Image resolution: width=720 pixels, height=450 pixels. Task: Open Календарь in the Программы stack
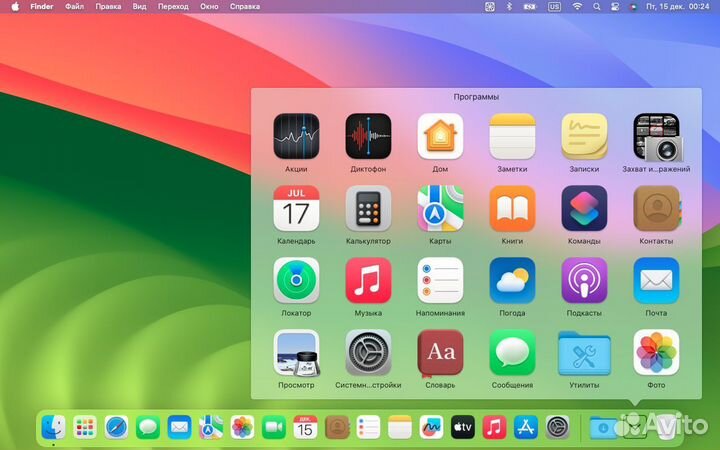(x=296, y=208)
